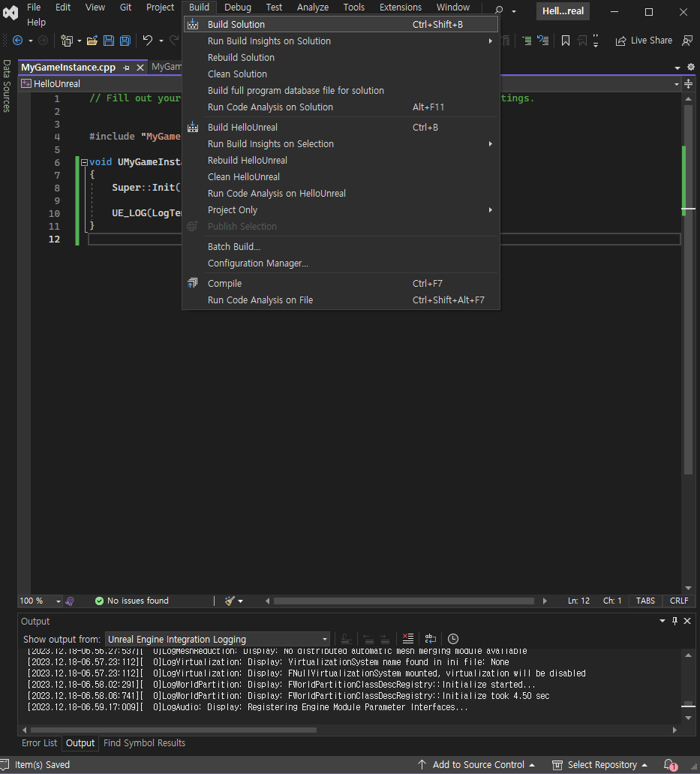The width and height of the screenshot is (700, 774).
Task: Choose Rebuild Solution
Action: (x=341, y=57)
